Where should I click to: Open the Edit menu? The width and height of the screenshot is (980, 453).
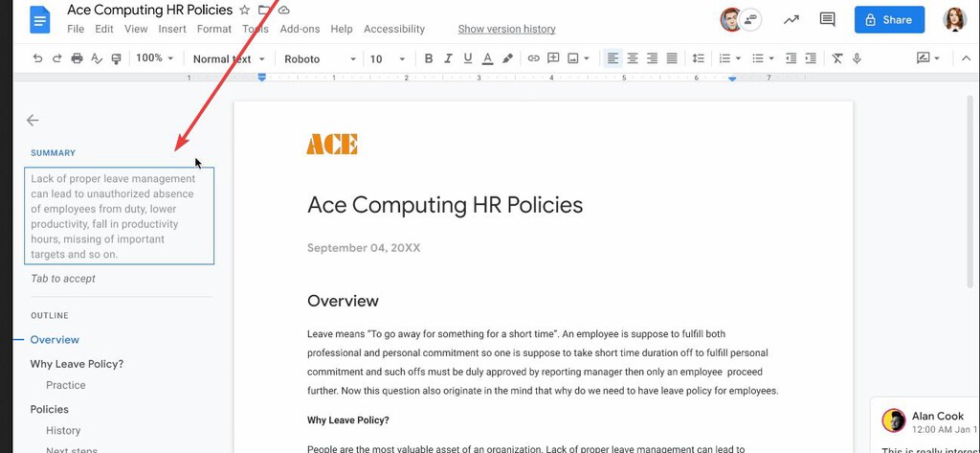[104, 29]
